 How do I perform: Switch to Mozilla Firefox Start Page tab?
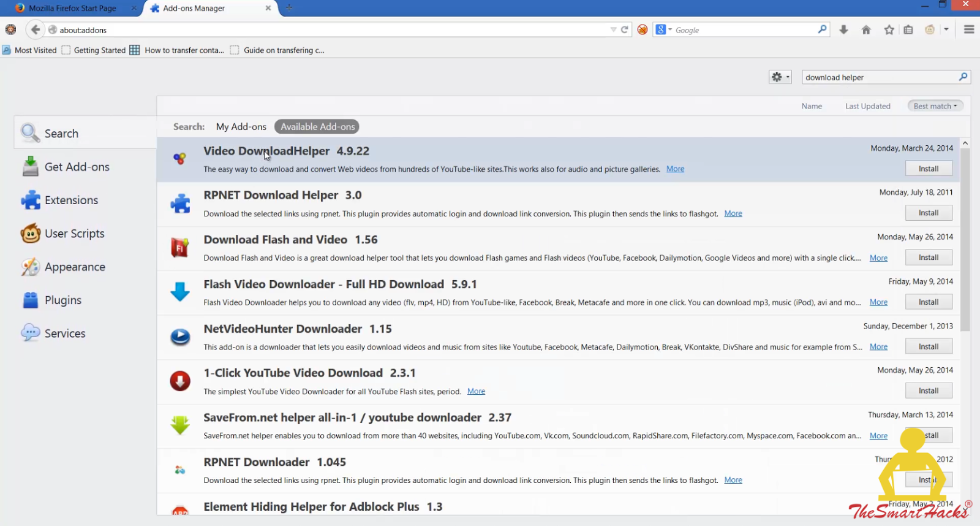coord(72,8)
